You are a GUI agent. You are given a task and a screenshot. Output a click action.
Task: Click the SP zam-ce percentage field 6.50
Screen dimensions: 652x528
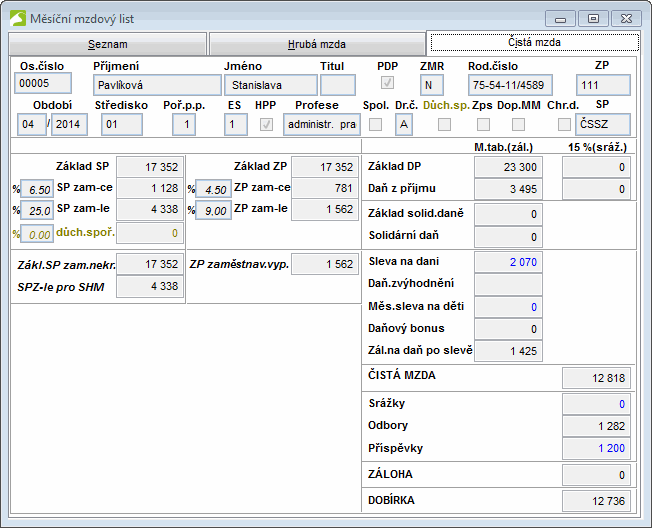pos(36,189)
